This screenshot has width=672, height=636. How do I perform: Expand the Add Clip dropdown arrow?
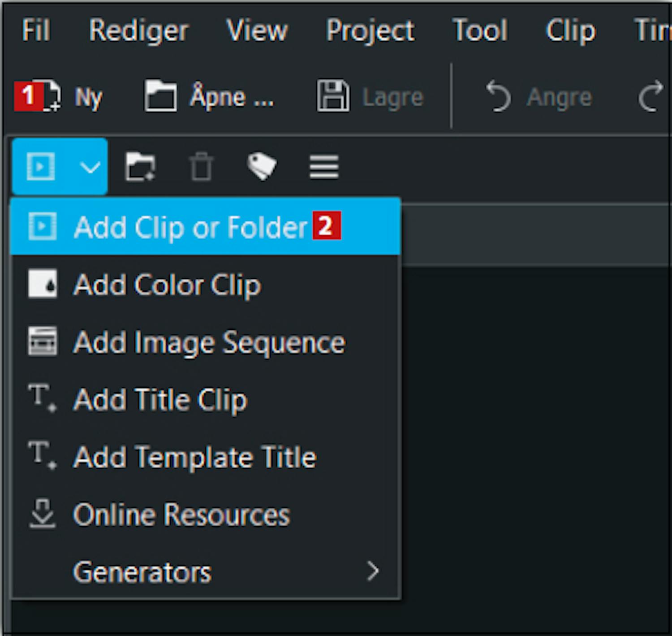coord(90,167)
